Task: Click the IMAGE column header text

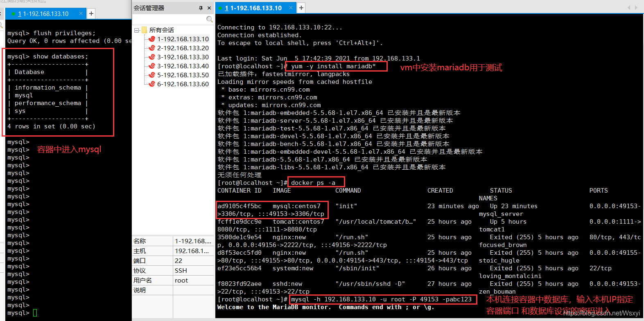Action: [282, 191]
